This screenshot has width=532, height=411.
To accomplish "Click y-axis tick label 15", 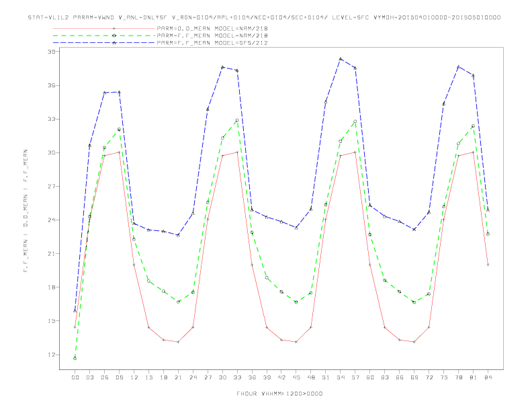I will 52,321.
